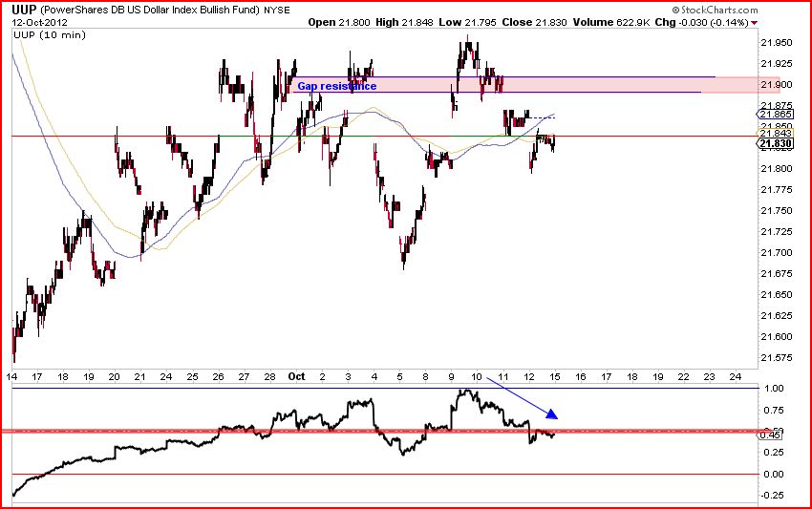
Task: Select the fund name PowerShares DB US Dollar Index Bullish Fund
Action: tap(150, 10)
